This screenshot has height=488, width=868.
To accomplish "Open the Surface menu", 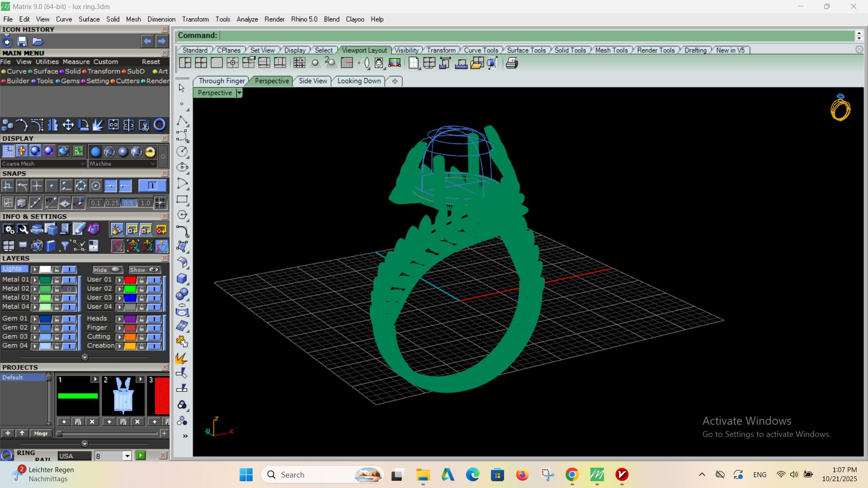I will coord(89,19).
